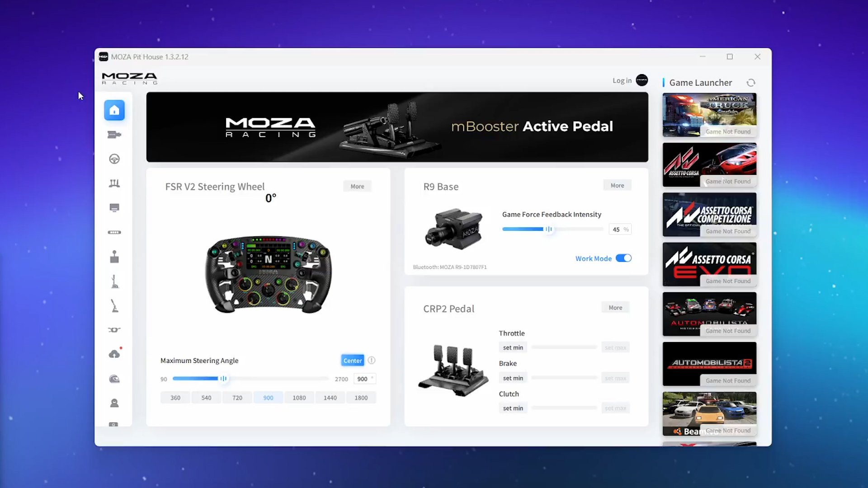The width and height of the screenshot is (868, 488).
Task: Refresh the Game Launcher list
Action: [751, 83]
